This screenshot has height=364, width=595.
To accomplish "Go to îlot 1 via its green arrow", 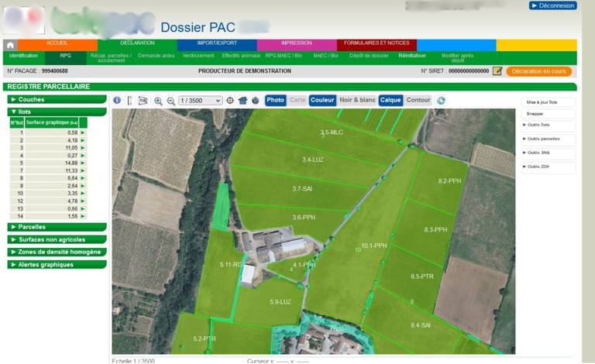I will (83, 132).
